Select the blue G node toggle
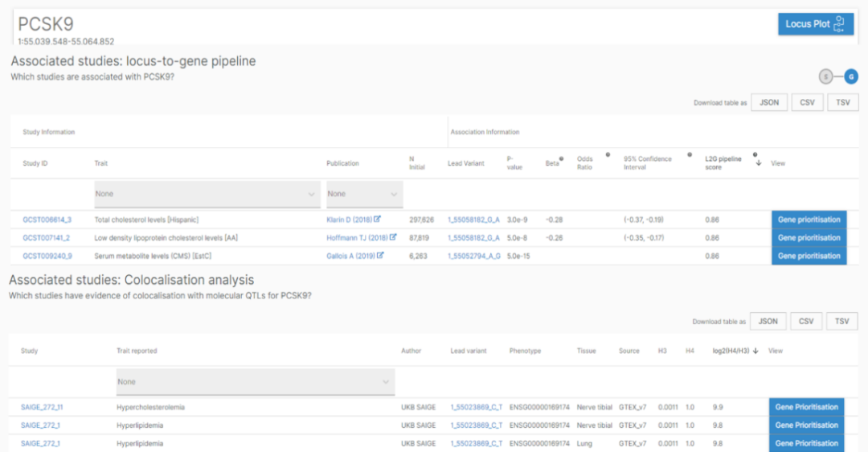The width and height of the screenshot is (868, 452). click(850, 76)
